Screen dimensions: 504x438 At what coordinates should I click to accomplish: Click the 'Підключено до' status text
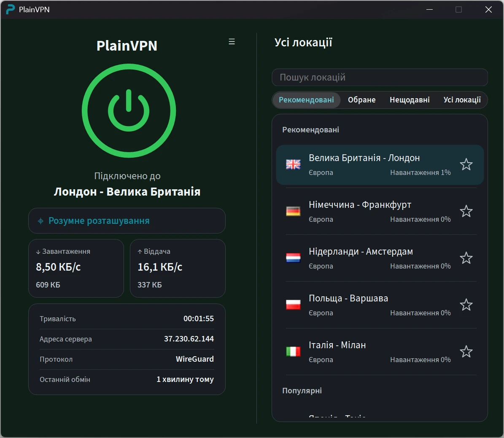click(x=127, y=176)
